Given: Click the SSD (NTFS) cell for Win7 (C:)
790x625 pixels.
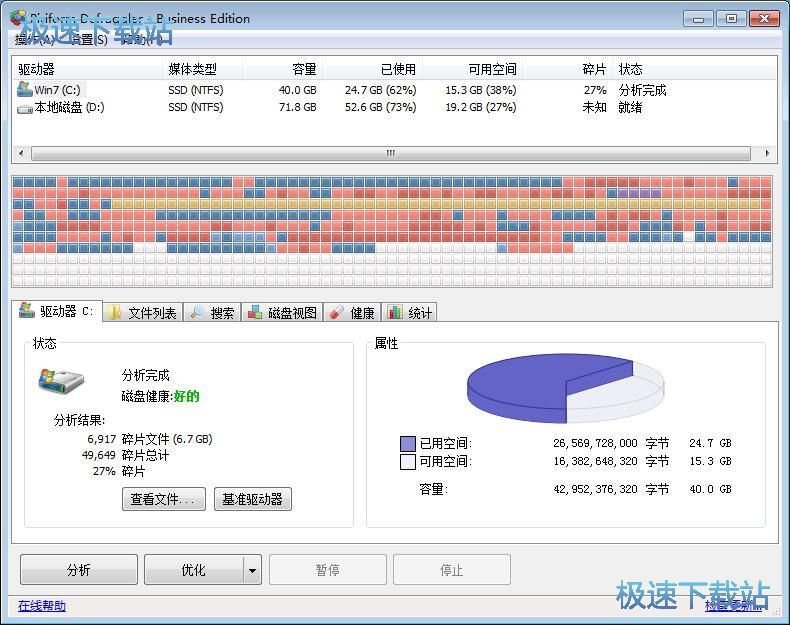Looking at the screenshot, I should [x=195, y=90].
